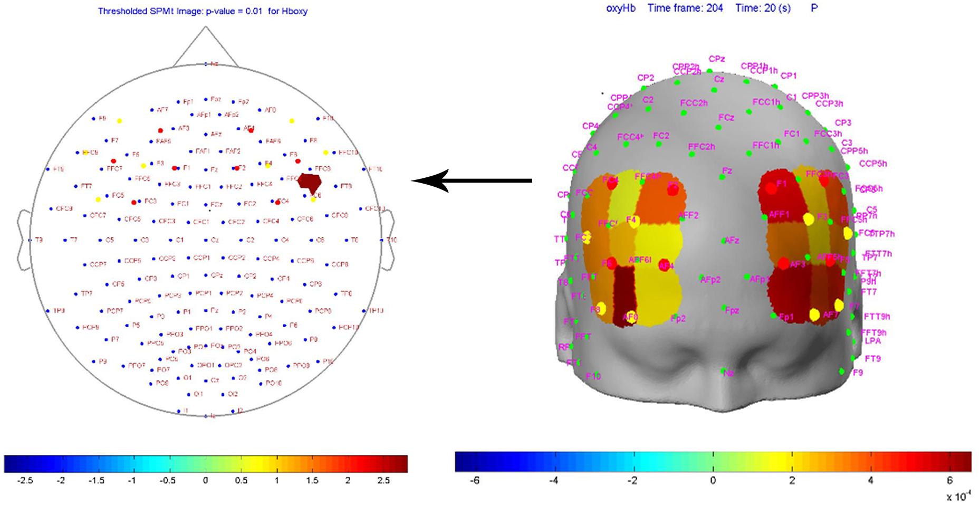Screen dimensions: 980x505
Task: Click the AFF1 label on the 3D head model
Action: pyautogui.click(x=779, y=214)
